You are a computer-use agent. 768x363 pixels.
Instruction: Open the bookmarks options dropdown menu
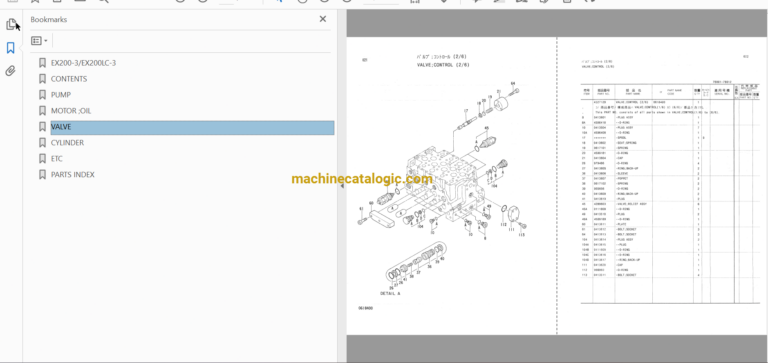point(39,41)
